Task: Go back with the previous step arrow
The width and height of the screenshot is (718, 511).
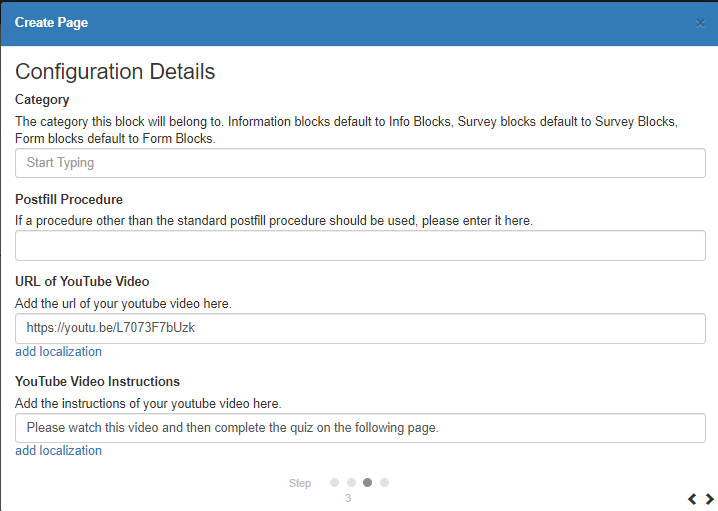Action: coord(692,498)
